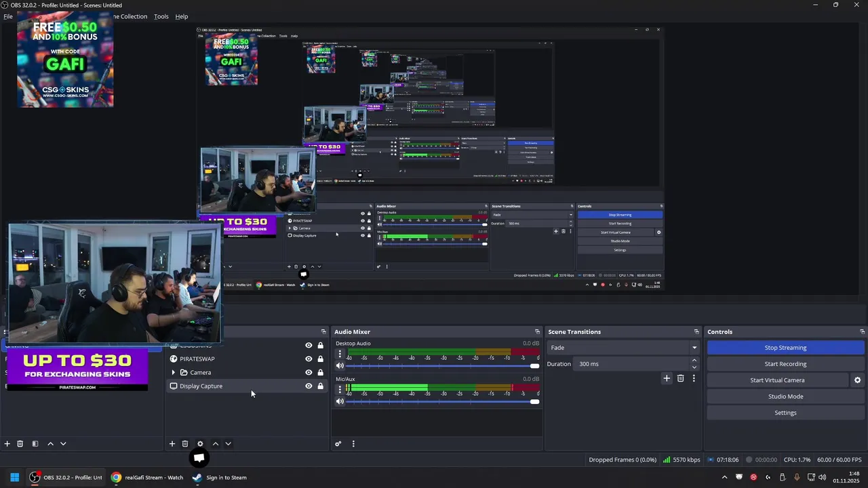Remove the selected scene using the Scenes trash icon
868x488 pixels.
click(x=20, y=444)
